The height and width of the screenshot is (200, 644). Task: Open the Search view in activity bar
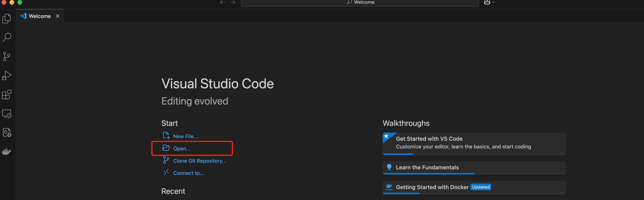7,38
